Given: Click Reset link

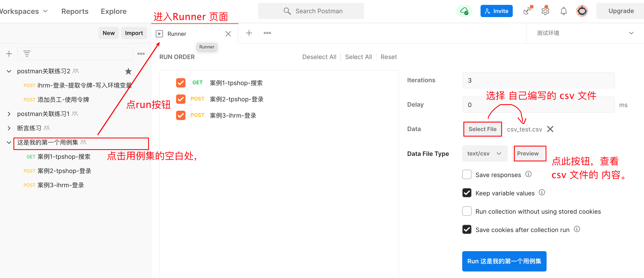Looking at the screenshot, I should tap(388, 57).
